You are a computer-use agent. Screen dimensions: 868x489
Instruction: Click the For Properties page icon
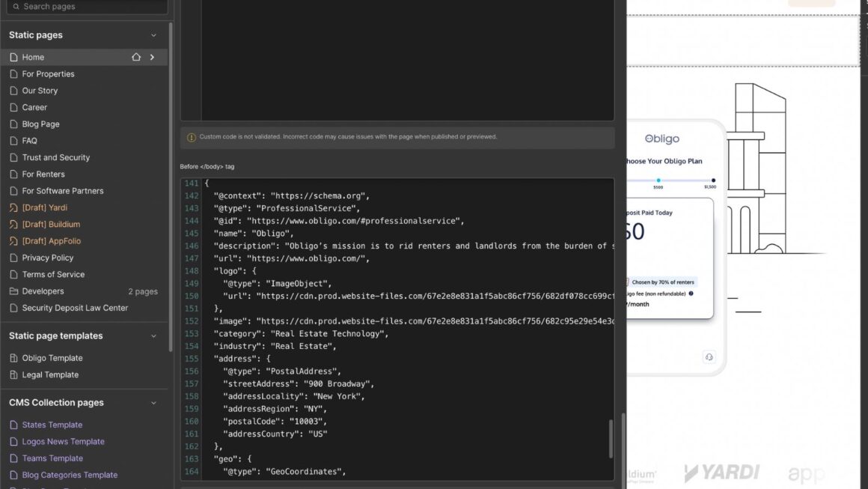click(13, 73)
